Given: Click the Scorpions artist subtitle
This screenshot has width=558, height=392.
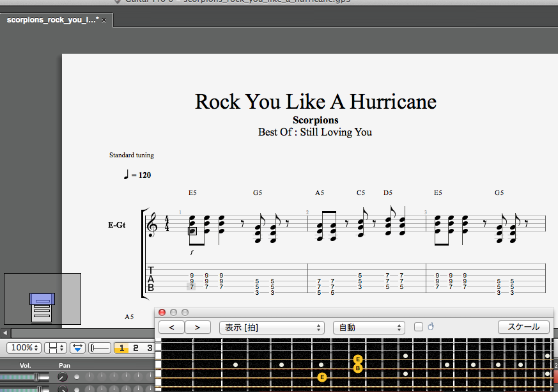Looking at the screenshot, I should pos(315,120).
